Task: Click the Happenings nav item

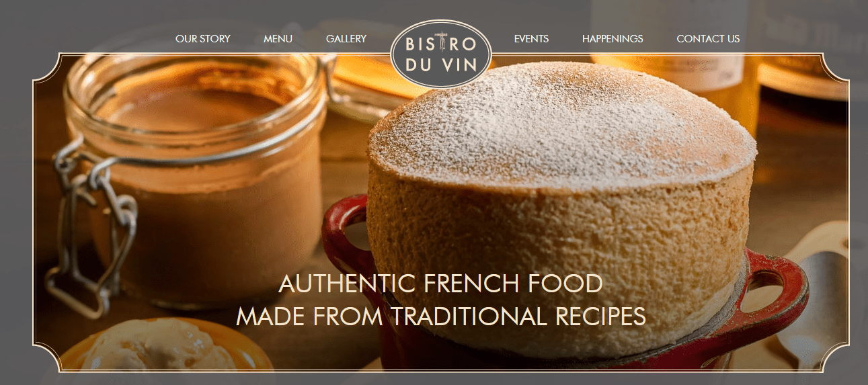Action: point(613,39)
